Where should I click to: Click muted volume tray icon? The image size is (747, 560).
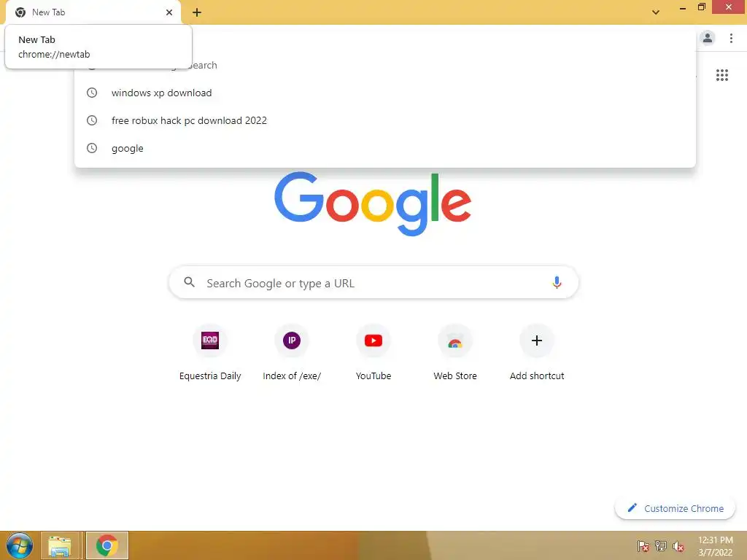coord(678,546)
